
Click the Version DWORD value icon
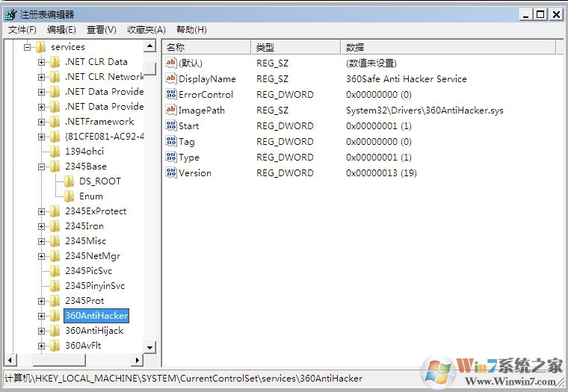pos(171,173)
